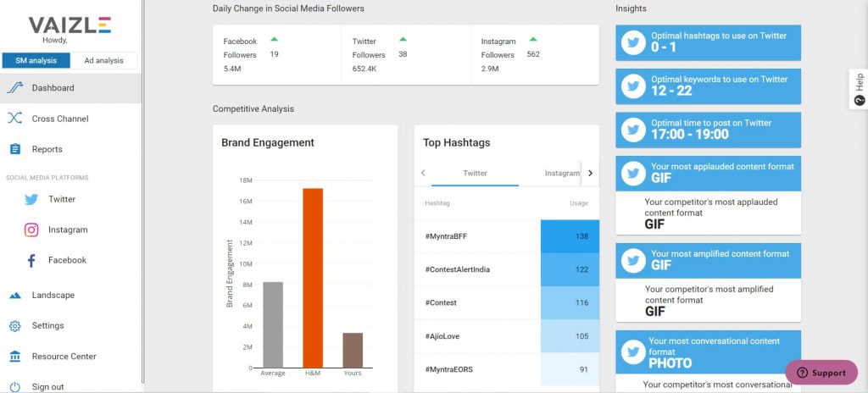Click the #MyntraEORS hashtag row

[507, 369]
